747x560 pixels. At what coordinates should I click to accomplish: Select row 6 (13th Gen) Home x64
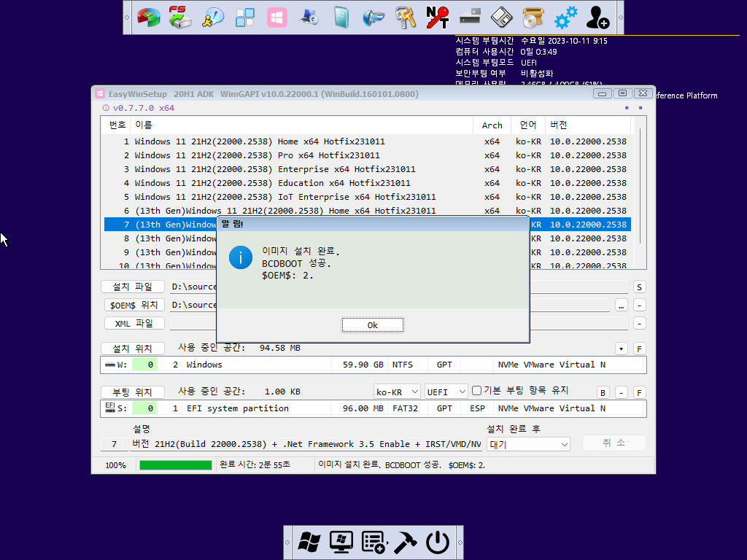point(368,211)
